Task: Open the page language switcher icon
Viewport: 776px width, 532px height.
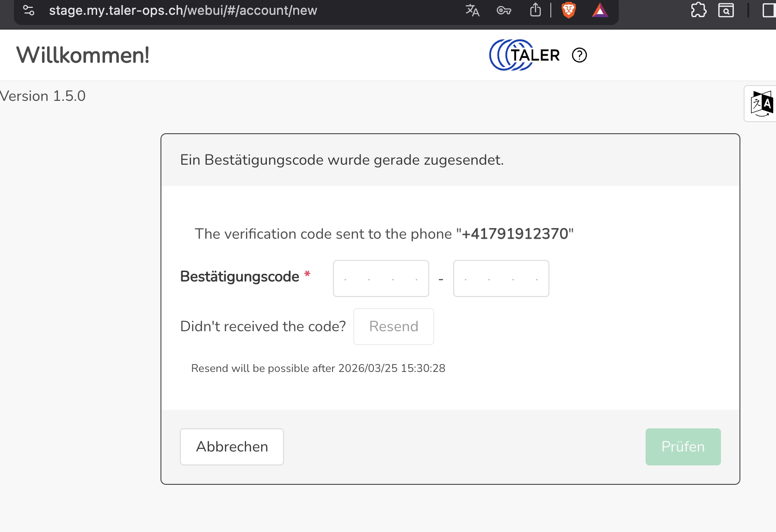Action: click(x=761, y=104)
